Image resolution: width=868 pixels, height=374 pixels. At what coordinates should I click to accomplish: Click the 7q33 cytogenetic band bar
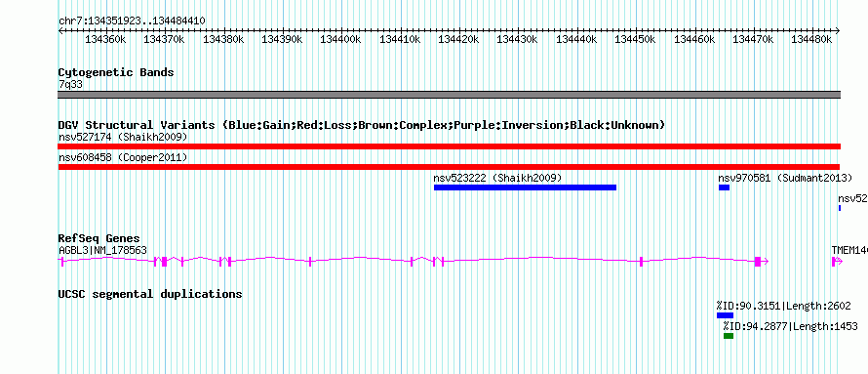(449, 95)
